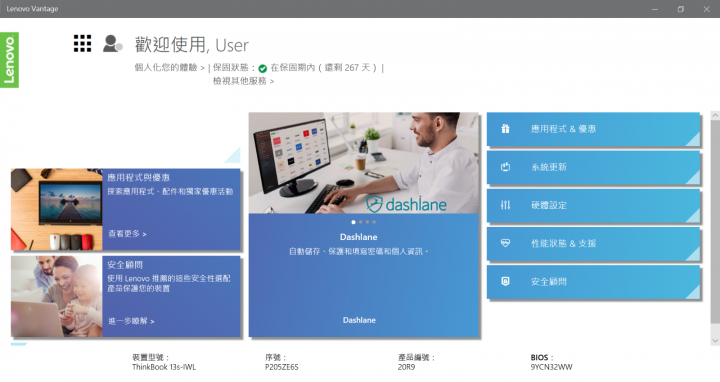Close the Lenovo Vantage window
This screenshot has height=382, width=720.
tap(706, 9)
